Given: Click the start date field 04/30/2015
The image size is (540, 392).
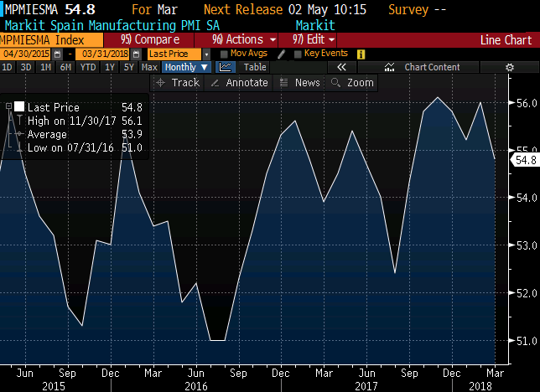Looking at the screenshot, I should (26, 54).
